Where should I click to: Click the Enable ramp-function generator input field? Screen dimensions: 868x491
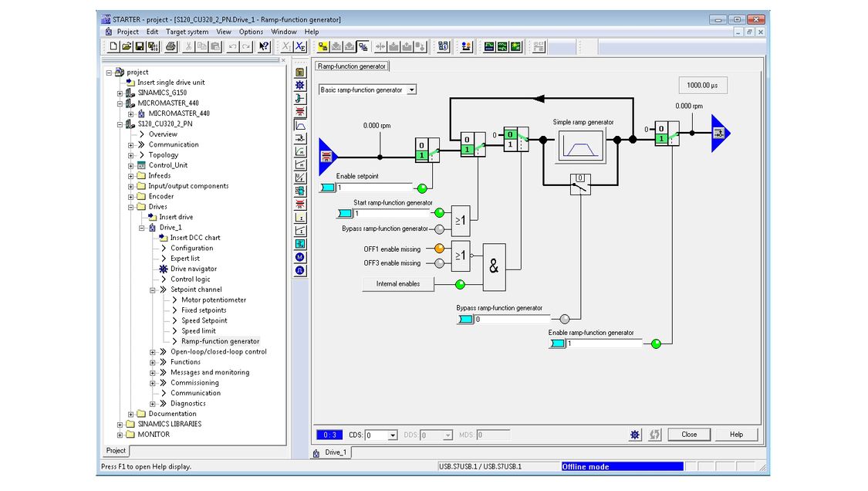point(604,344)
